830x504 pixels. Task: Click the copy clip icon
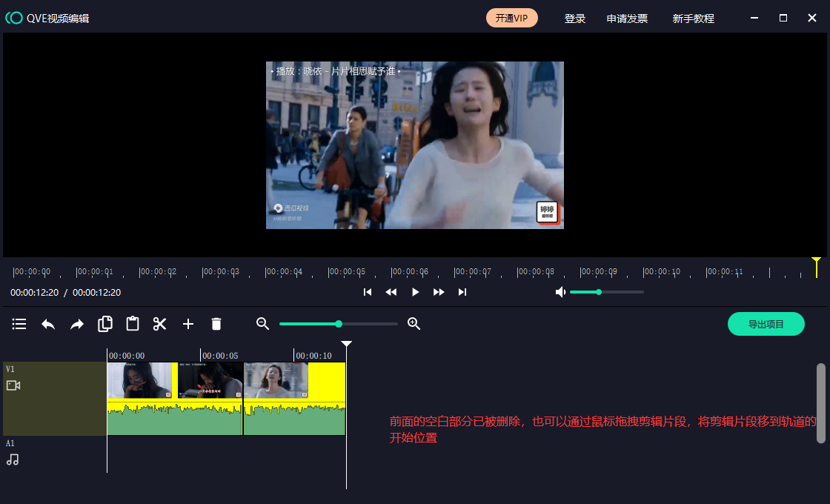pyautogui.click(x=105, y=324)
